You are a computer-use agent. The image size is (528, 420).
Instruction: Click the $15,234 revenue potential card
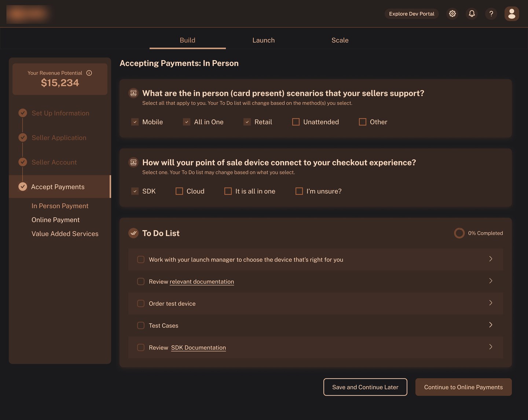60,79
